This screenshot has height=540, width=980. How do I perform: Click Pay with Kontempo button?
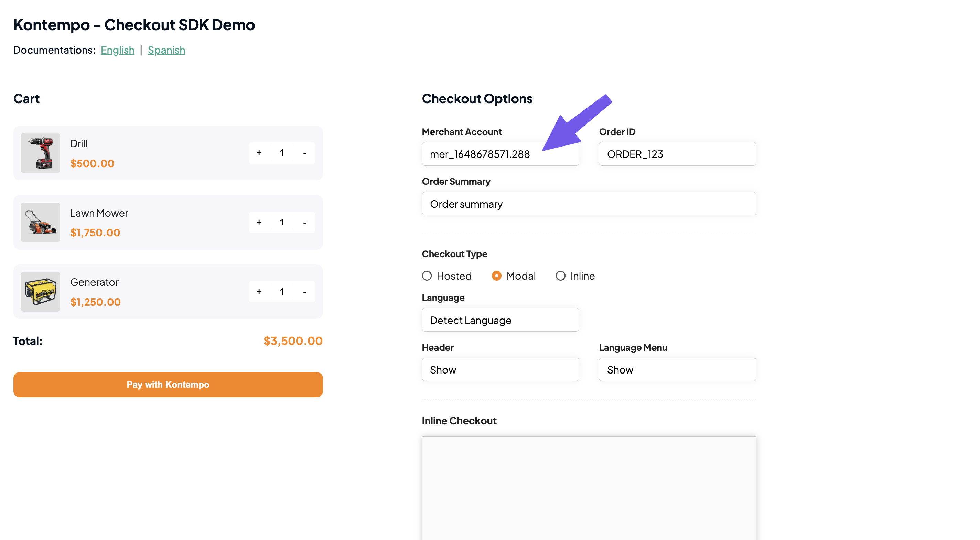[x=168, y=385]
